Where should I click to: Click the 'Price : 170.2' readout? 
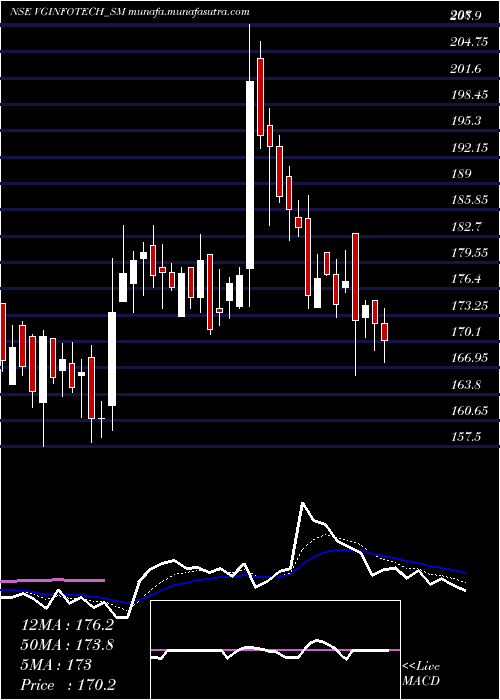click(70, 685)
